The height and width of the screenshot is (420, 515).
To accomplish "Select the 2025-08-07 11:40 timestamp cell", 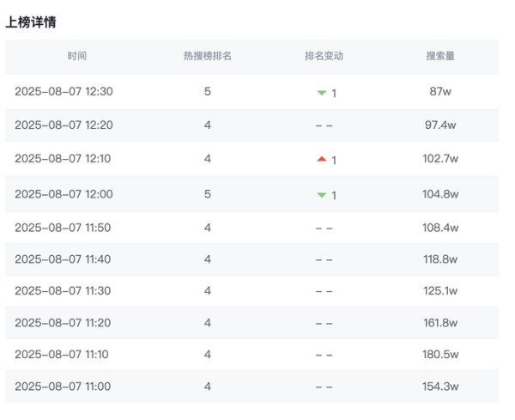I will [64, 259].
